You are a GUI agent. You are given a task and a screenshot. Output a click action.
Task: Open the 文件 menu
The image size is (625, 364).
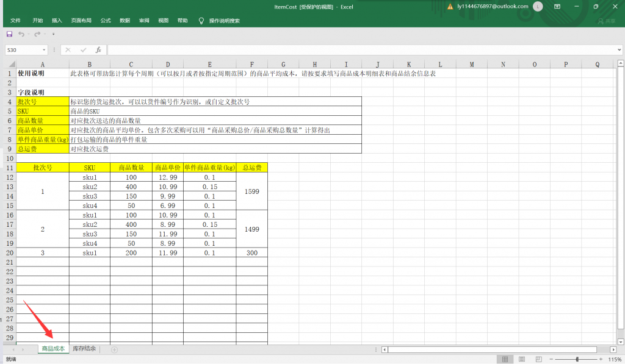click(15, 20)
